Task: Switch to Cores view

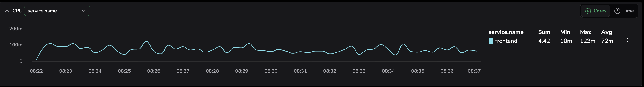Action: (596, 11)
